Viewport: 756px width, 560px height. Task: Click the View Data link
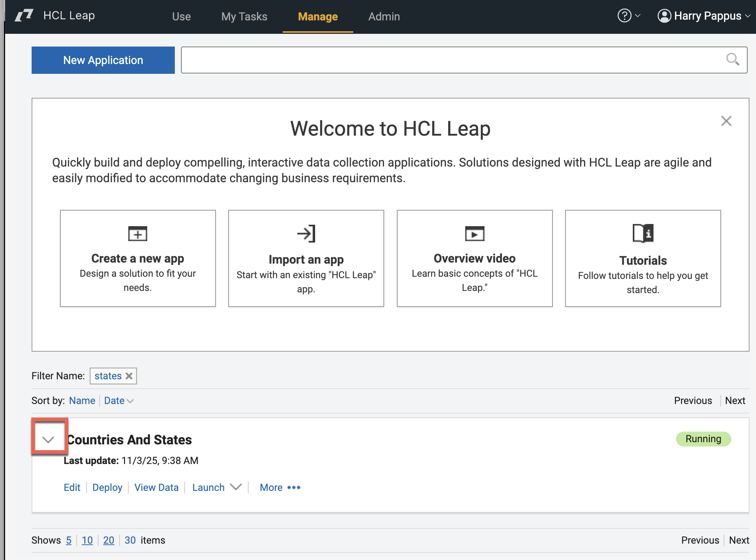(156, 487)
